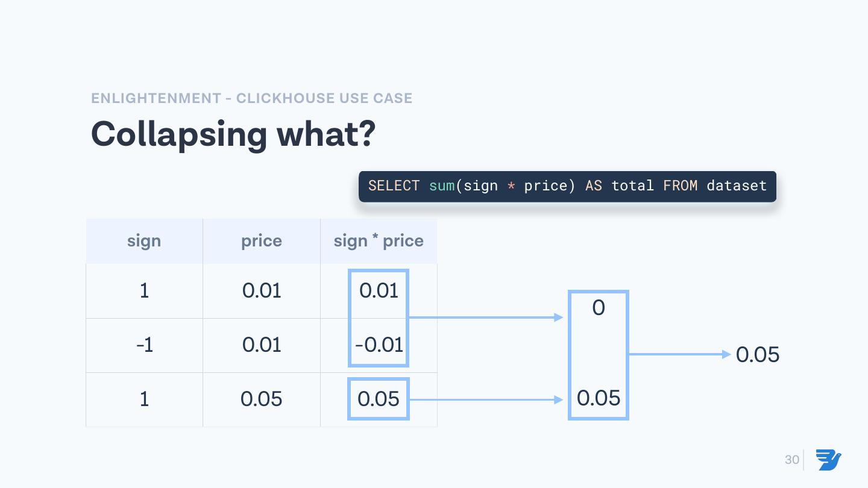This screenshot has height=488, width=868.
Task: Click the -1 cell in the sign column
Action: pos(144,345)
